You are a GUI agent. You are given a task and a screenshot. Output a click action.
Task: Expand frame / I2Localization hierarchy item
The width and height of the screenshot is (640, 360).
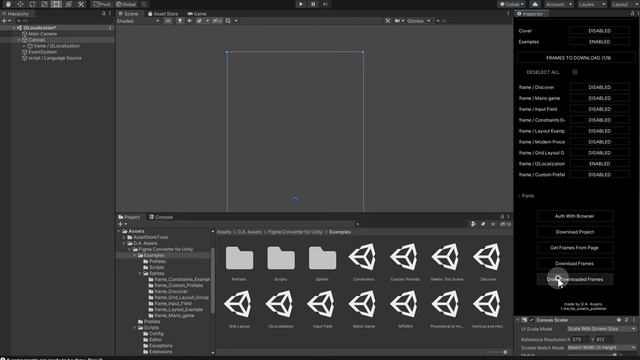point(24,46)
